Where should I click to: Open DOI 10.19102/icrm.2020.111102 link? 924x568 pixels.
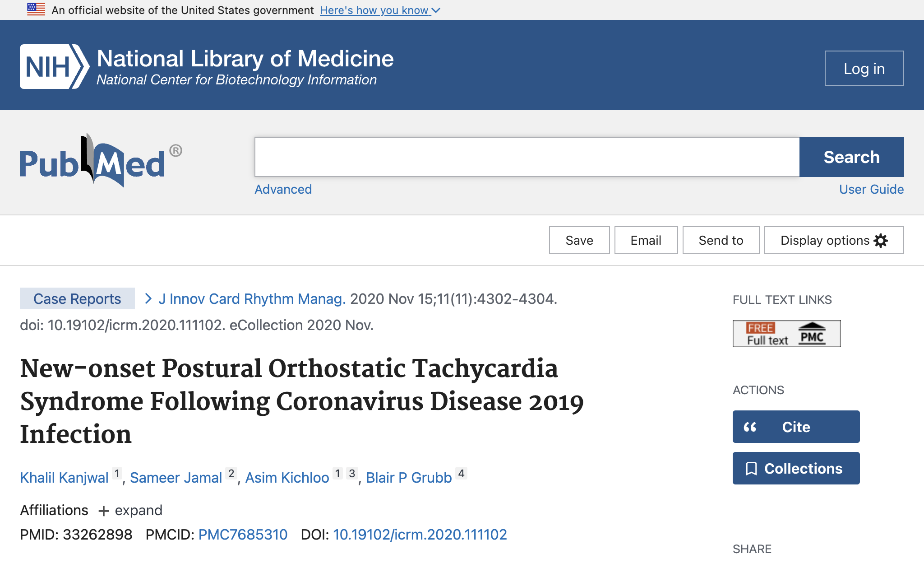[420, 535]
